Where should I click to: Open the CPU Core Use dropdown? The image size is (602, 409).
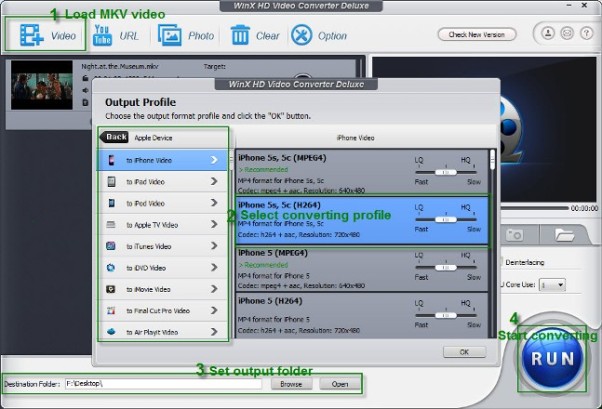point(552,285)
